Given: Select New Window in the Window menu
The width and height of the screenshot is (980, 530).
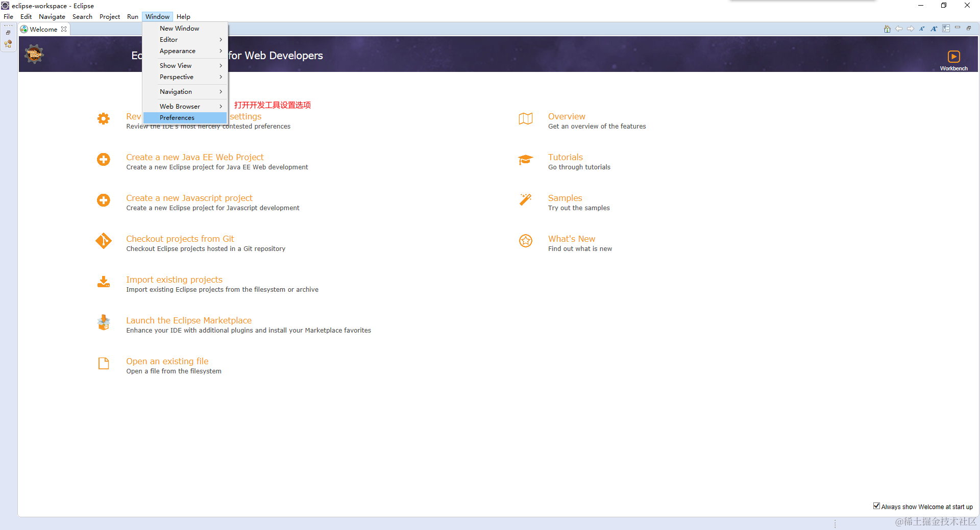Looking at the screenshot, I should [185, 29].
